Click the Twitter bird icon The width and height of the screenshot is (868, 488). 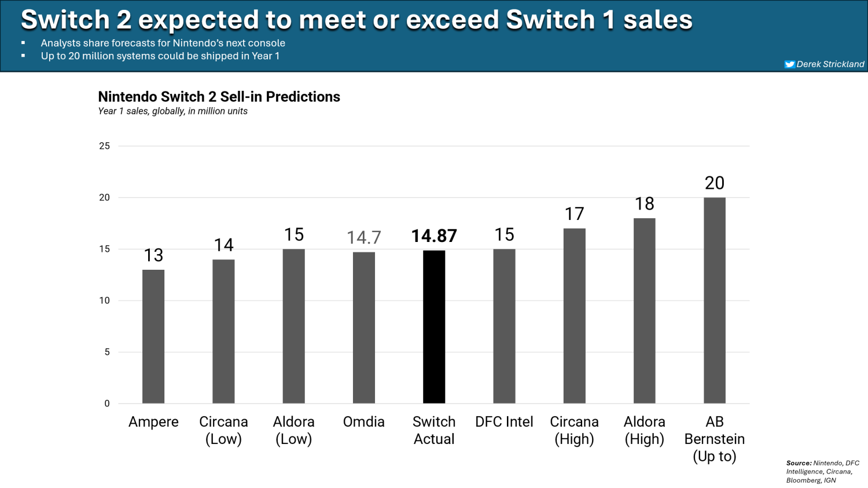(x=789, y=64)
